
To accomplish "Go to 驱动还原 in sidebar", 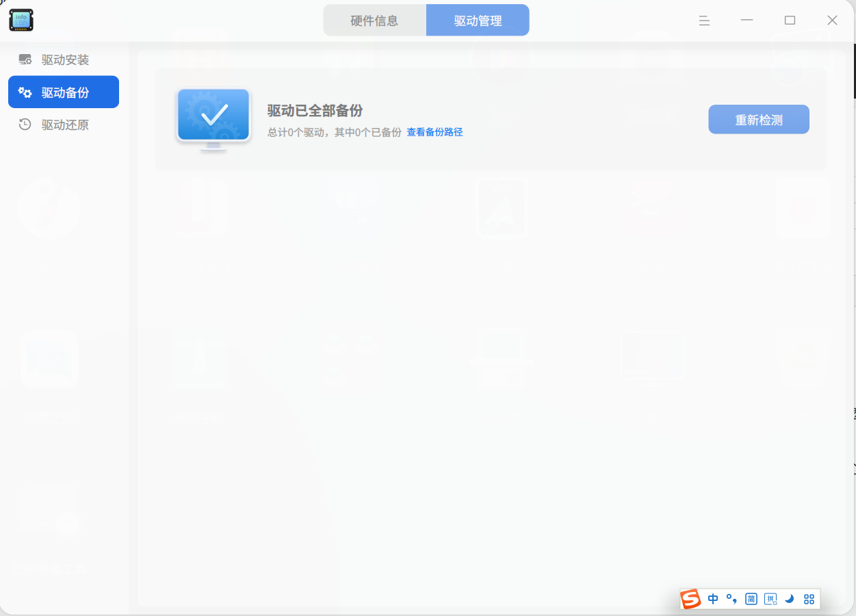I will click(64, 125).
